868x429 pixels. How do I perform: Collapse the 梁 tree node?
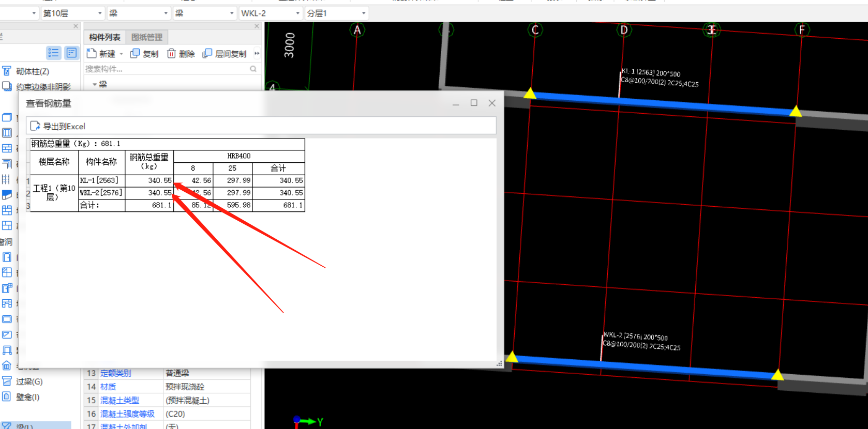click(x=95, y=84)
